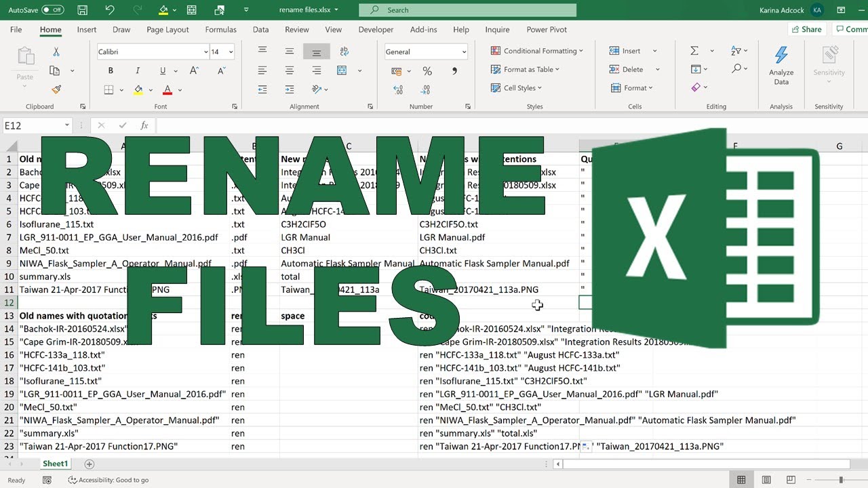Open the Borders dropdown arrow
The image size is (868, 488).
click(x=121, y=89)
